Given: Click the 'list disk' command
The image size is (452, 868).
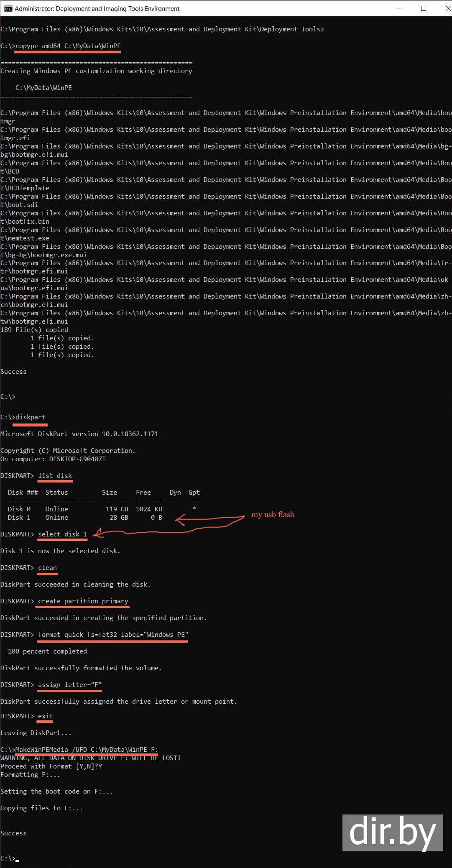Looking at the screenshot, I should pos(55,476).
